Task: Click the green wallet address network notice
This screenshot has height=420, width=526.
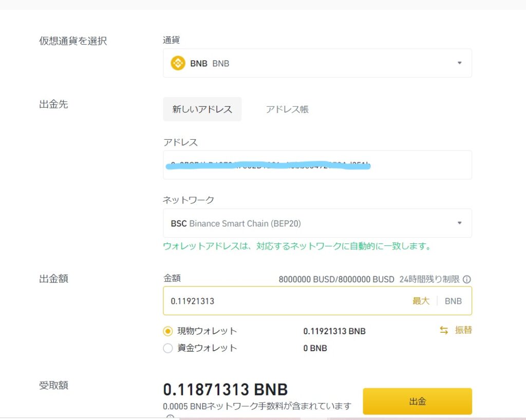Action: pos(297,246)
